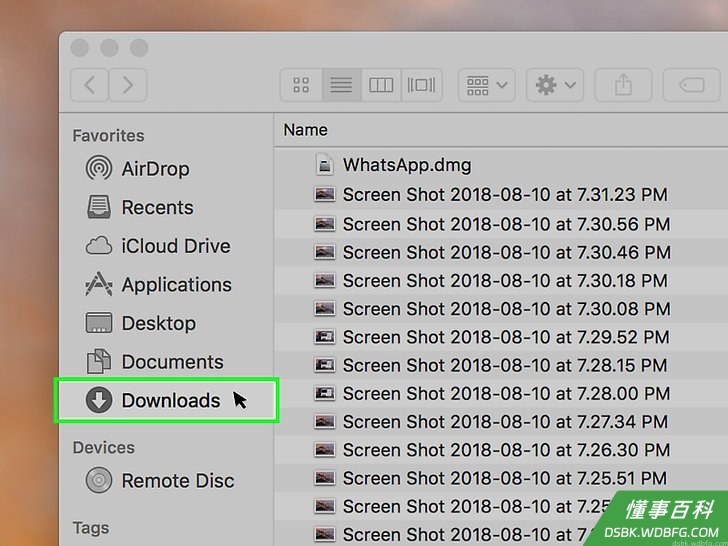The image size is (728, 546).
Task: Click the Tags section heading
Action: point(91,528)
